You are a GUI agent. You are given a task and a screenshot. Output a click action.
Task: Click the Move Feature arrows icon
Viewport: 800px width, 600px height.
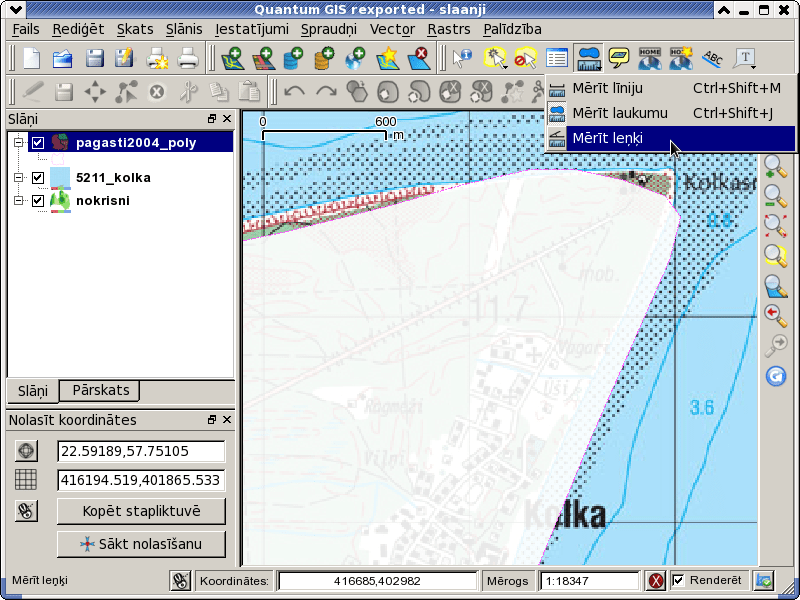pos(95,92)
